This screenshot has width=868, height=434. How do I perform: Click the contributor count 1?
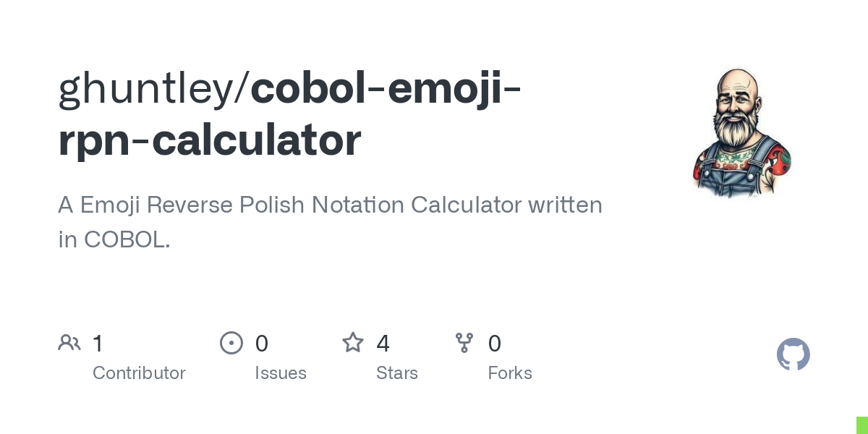[98, 344]
